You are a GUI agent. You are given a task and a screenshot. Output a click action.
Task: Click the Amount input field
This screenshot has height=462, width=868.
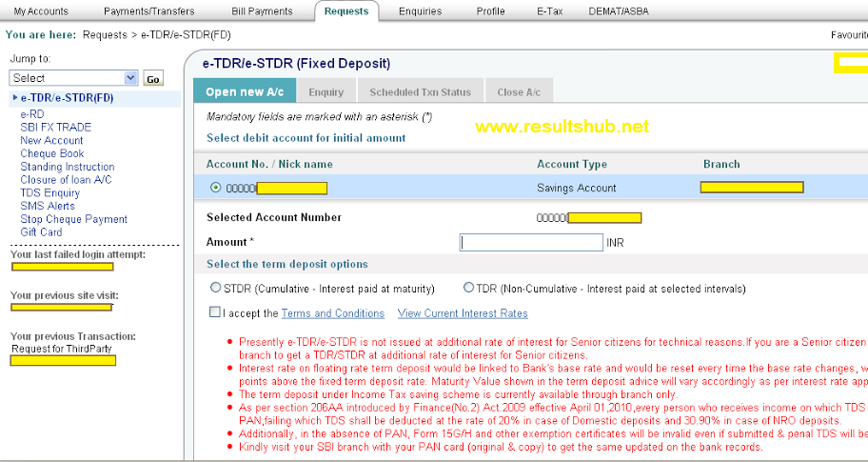pyautogui.click(x=531, y=243)
